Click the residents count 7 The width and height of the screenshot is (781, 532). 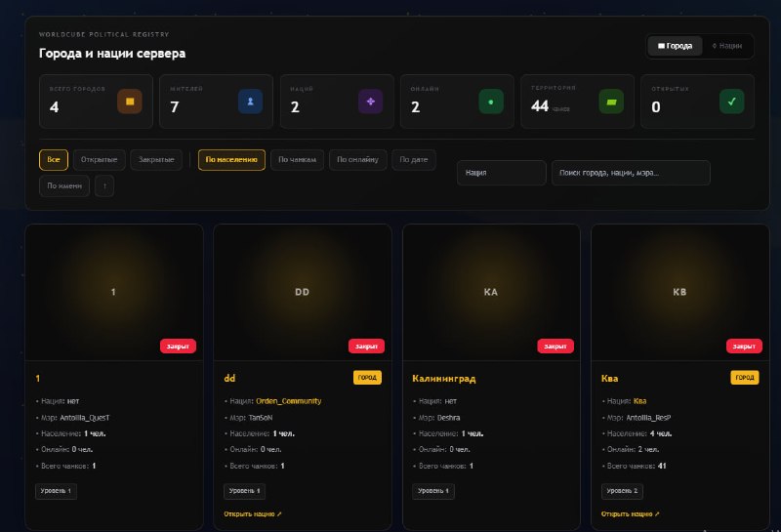tap(175, 107)
